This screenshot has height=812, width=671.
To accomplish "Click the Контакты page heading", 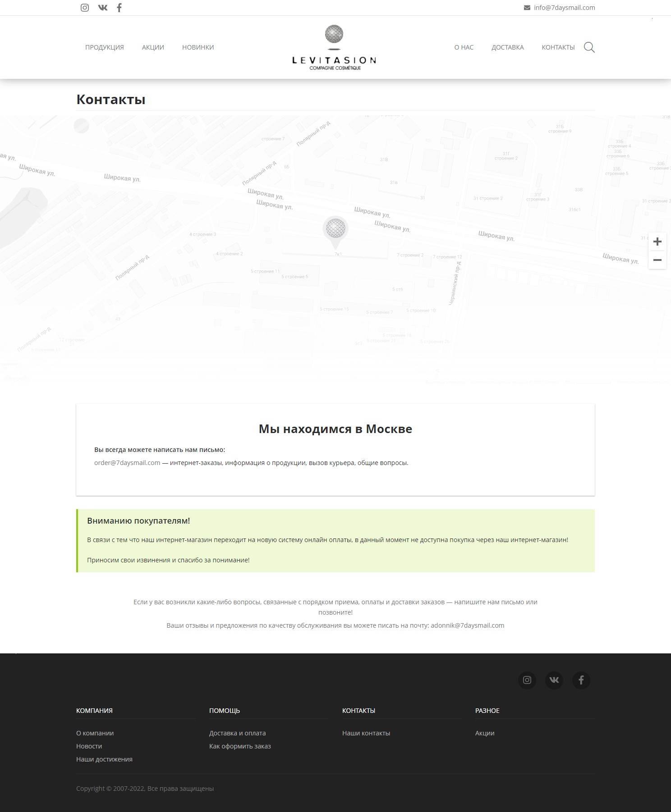I will click(x=111, y=100).
